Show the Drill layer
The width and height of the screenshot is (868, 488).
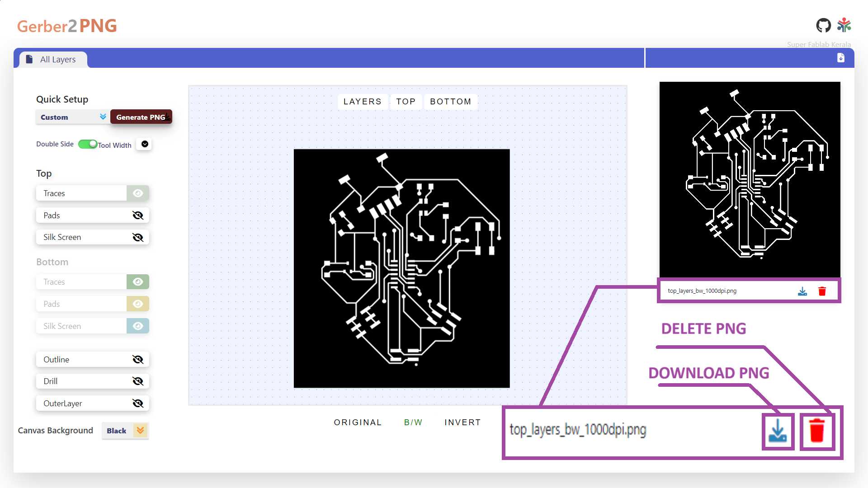click(138, 381)
